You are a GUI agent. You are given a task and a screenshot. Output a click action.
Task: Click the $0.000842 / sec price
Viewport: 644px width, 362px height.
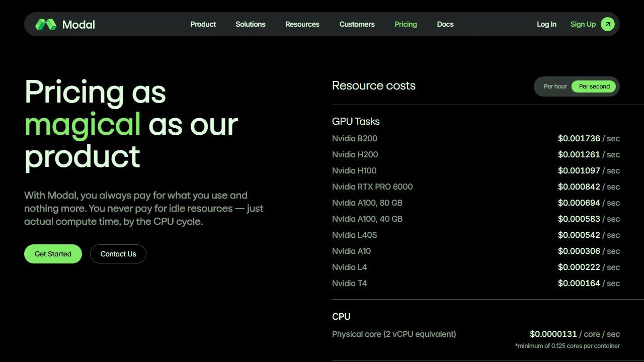point(589,187)
